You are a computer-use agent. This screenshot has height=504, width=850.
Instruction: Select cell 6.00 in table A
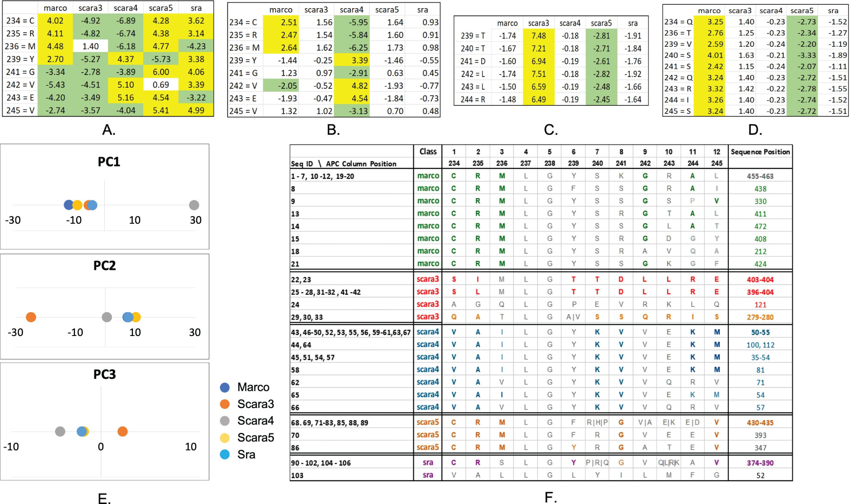pyautogui.click(x=161, y=72)
